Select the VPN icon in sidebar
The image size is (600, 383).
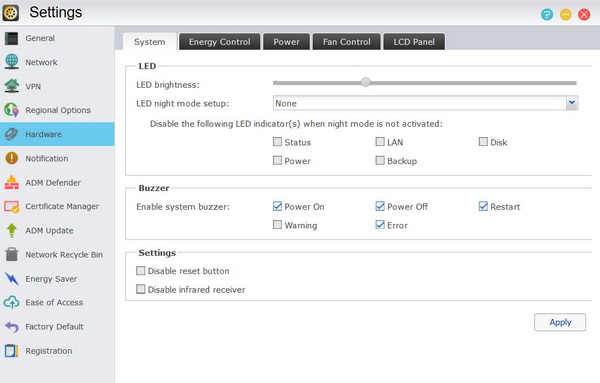coord(11,86)
